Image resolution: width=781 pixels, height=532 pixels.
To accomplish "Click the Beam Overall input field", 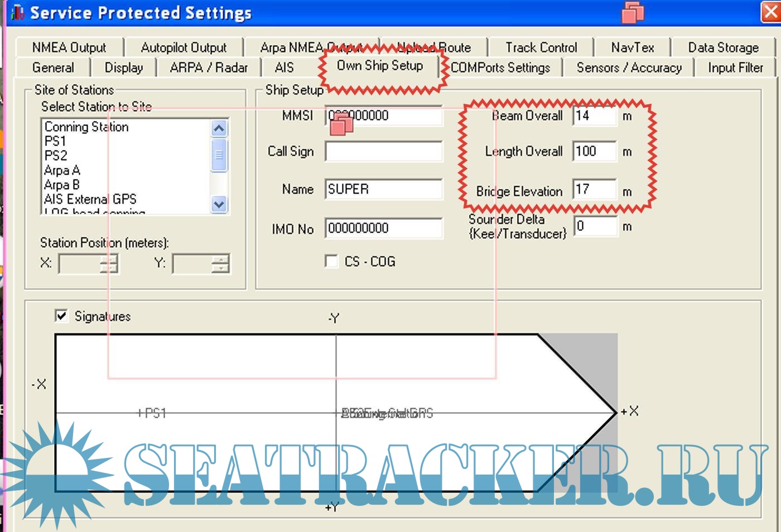I will pyautogui.click(x=594, y=116).
